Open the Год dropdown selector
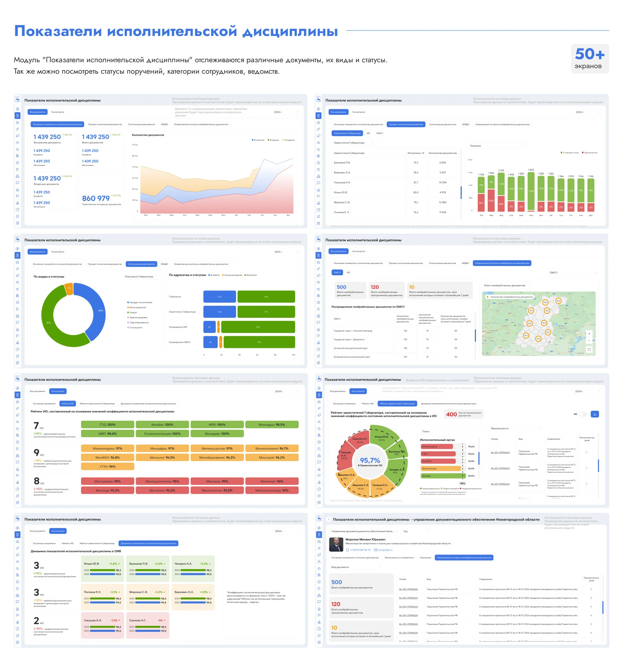This screenshot has width=623, height=672. pyautogui.click(x=415, y=531)
